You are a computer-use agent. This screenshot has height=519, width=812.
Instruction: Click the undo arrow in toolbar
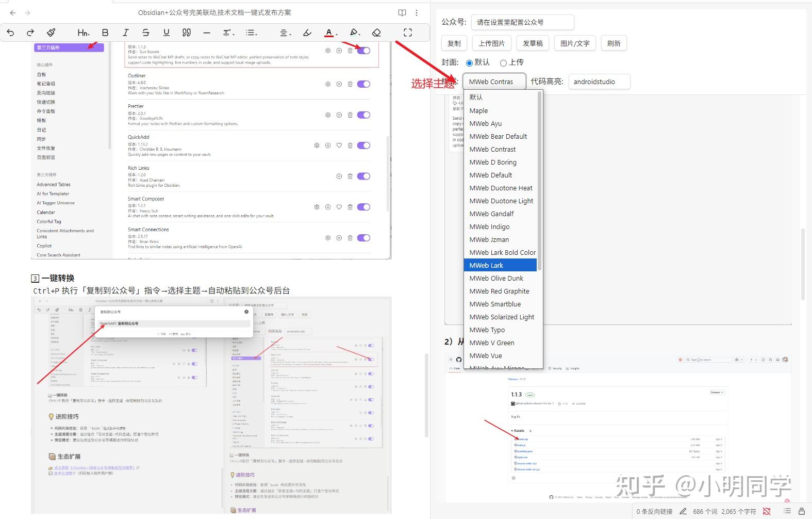pos(10,33)
